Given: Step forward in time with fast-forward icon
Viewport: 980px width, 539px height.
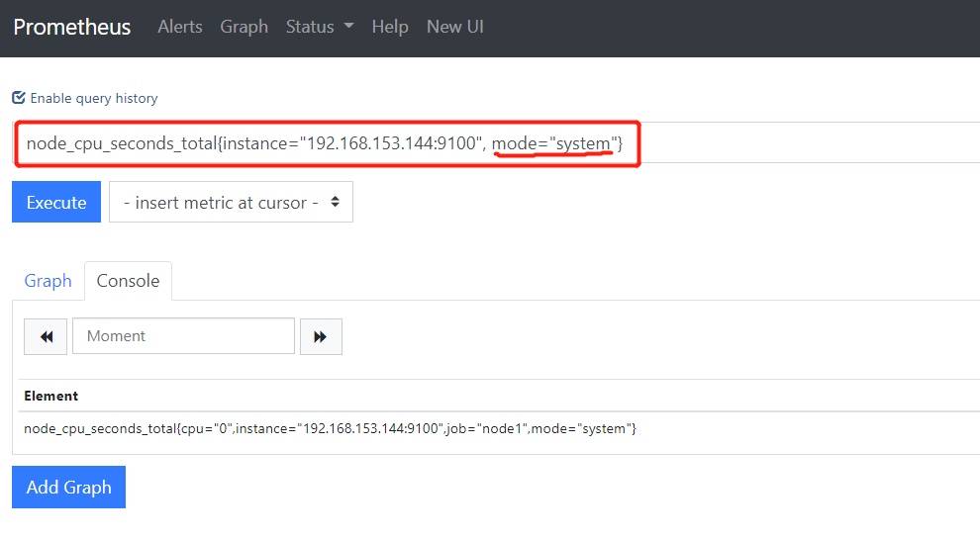Looking at the screenshot, I should [x=321, y=336].
